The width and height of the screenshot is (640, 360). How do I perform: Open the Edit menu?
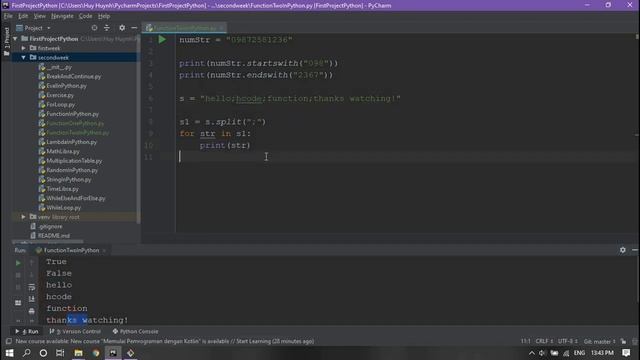(23, 16)
